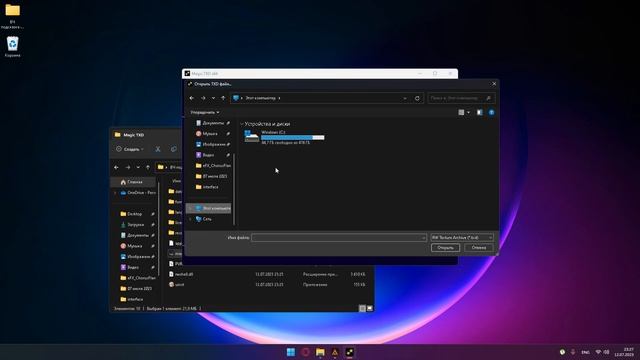Expand the Сеть node in dialog
This screenshot has height=360, width=640.
tap(190, 219)
